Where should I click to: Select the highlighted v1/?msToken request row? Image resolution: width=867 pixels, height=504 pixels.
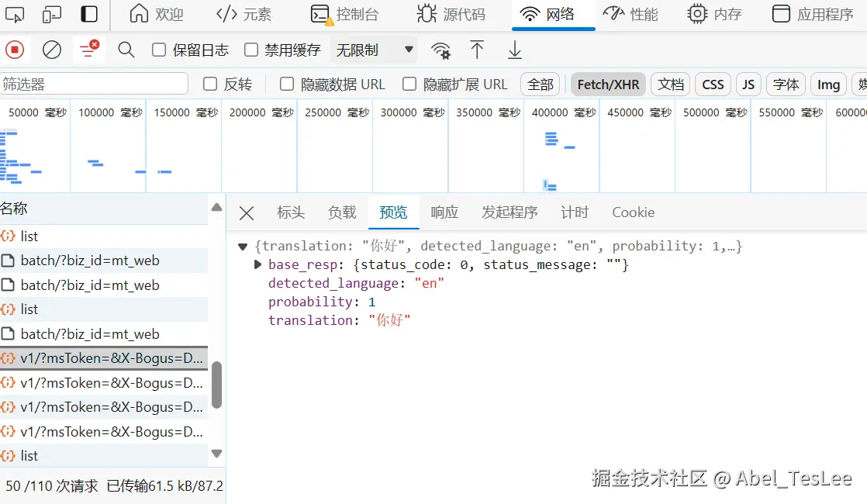[104, 358]
